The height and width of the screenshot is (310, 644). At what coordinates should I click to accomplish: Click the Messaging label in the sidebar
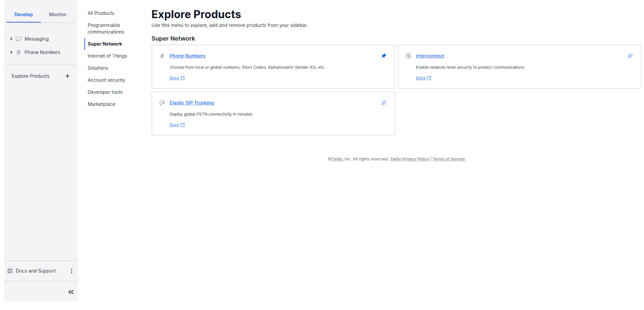pos(36,39)
